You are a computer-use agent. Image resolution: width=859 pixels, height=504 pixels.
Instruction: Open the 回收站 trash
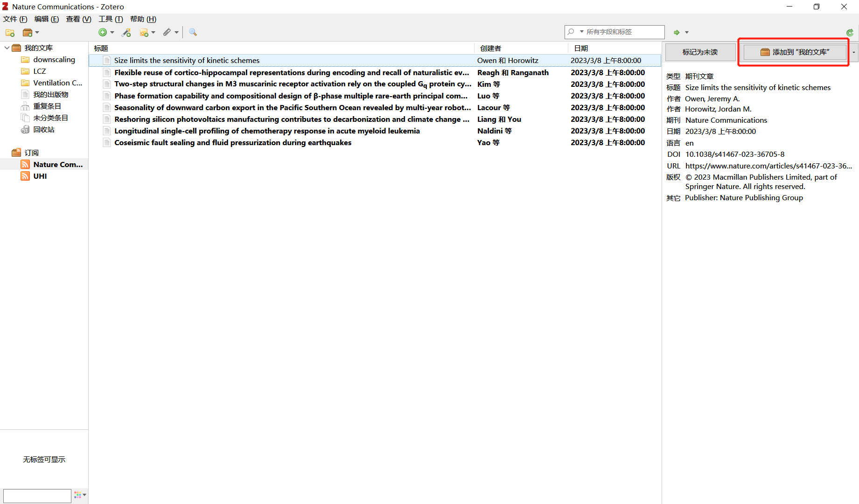(x=44, y=130)
